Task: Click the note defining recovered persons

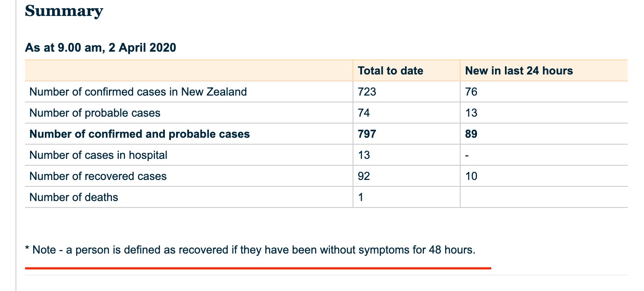Action: [x=251, y=250]
